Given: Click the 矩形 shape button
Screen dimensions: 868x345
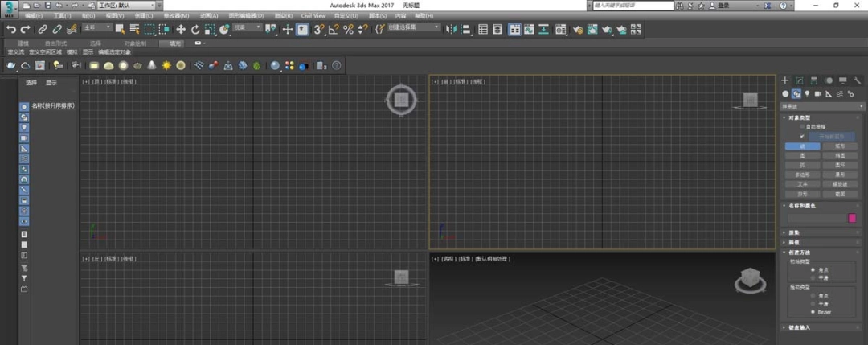Looking at the screenshot, I should pos(839,146).
